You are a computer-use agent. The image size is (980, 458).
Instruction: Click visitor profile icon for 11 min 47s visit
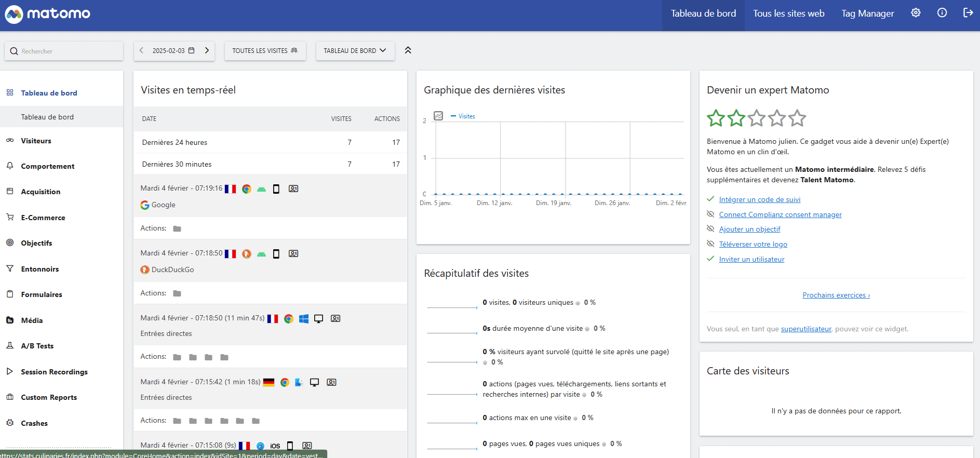pyautogui.click(x=335, y=318)
